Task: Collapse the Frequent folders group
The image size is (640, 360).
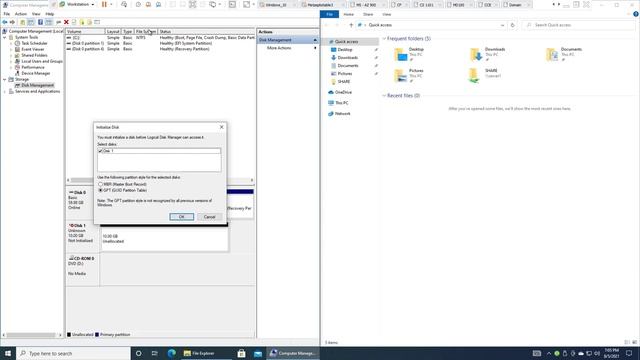Action: click(384, 39)
